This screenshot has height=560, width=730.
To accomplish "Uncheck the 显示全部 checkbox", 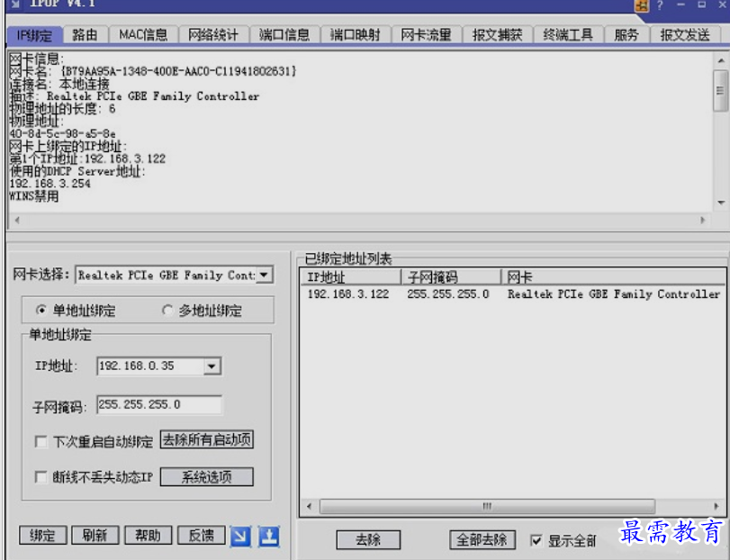I will (x=536, y=540).
